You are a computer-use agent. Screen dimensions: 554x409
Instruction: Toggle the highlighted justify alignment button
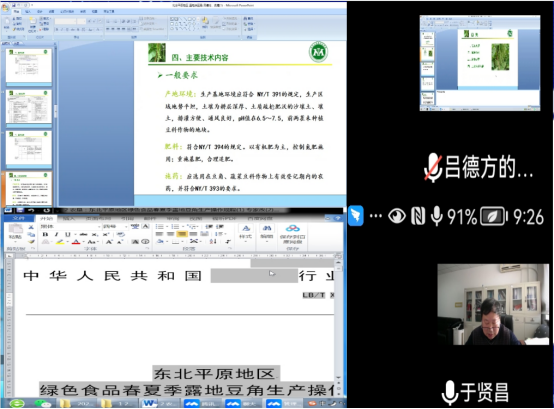pyautogui.click(x=182, y=234)
